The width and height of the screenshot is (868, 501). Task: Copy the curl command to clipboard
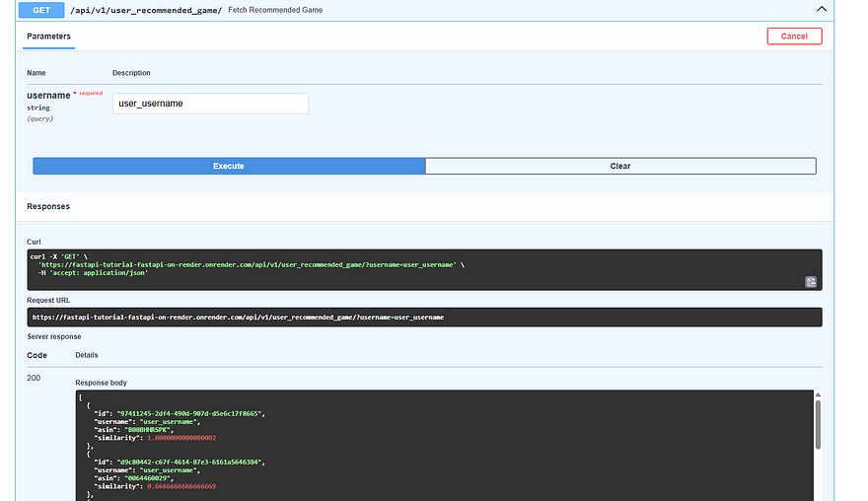coord(810,281)
